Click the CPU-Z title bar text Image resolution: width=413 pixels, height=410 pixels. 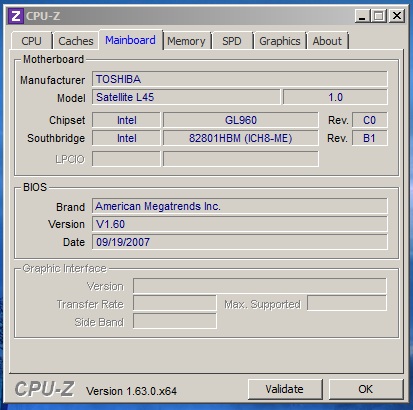pyautogui.click(x=43, y=16)
